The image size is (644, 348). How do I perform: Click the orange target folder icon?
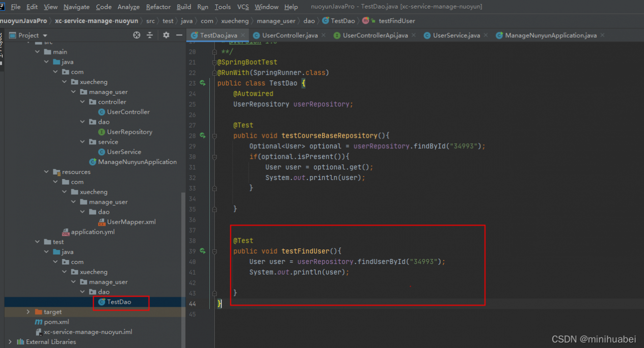pos(38,312)
